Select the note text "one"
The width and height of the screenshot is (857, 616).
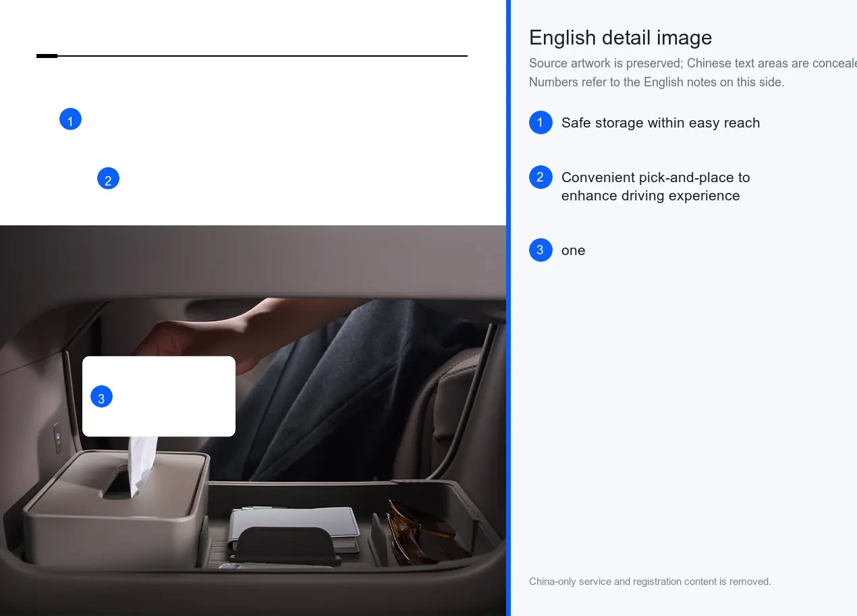573,250
